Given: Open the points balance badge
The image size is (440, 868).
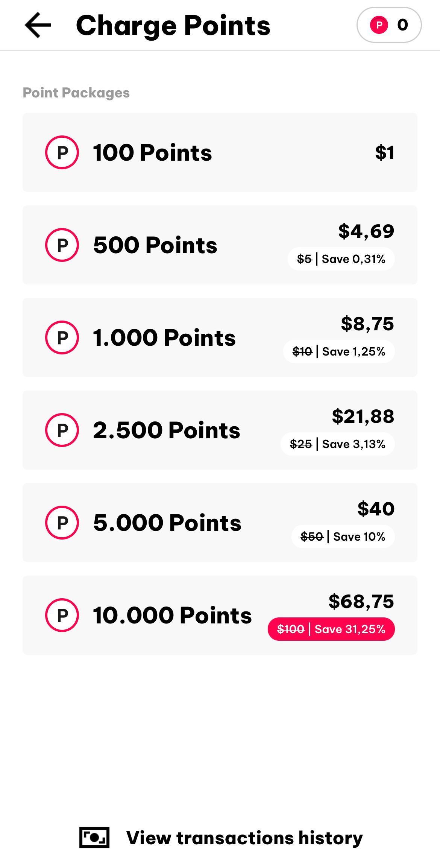Looking at the screenshot, I should (389, 25).
